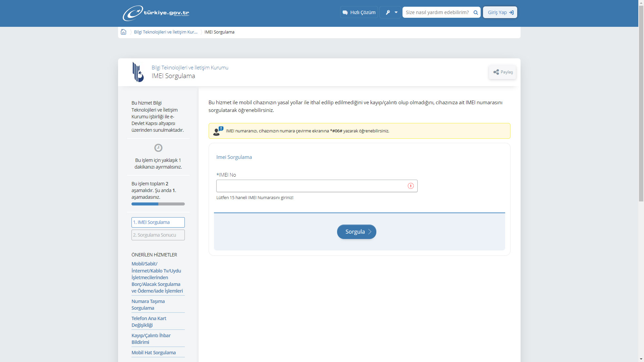Image resolution: width=644 pixels, height=362 pixels.
Task: Click the home breadcrumb icon
Action: tap(123, 32)
